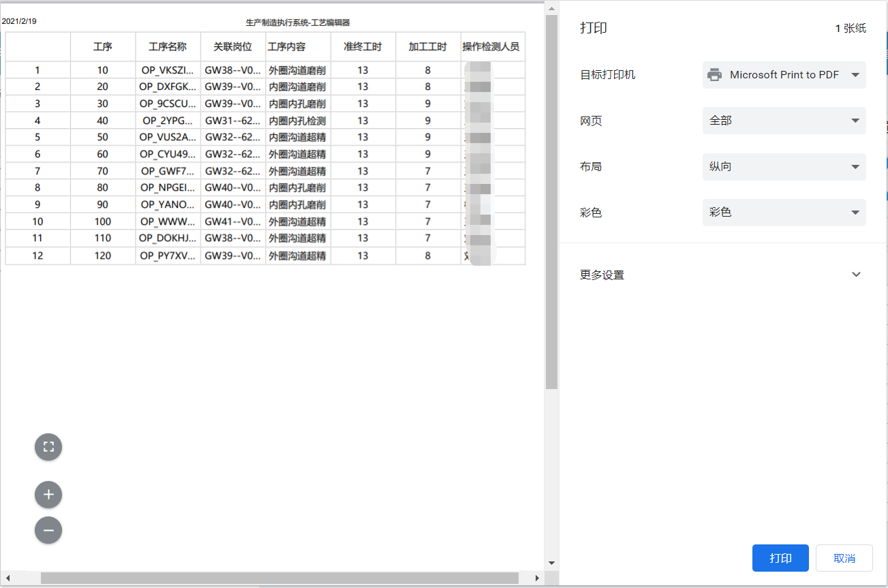Click the cell OP_PY7XV...
Viewport: 888px width, 588px height.
click(168, 256)
